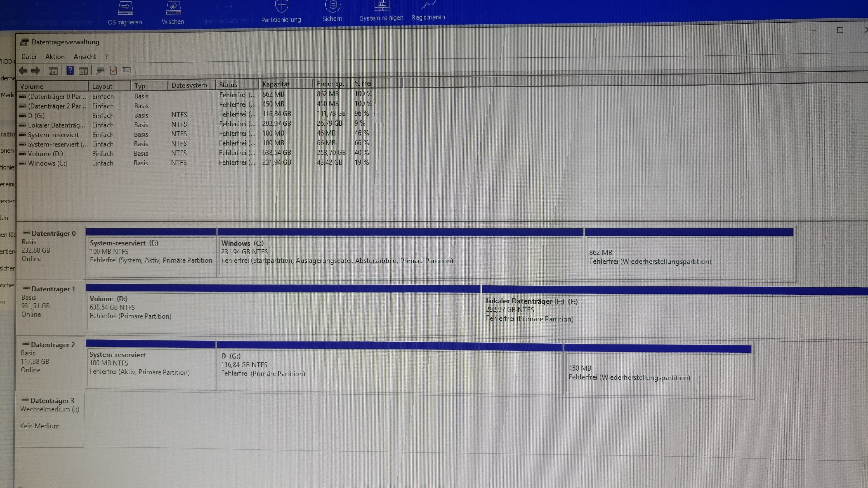Click the Forward arrow in the toolbar

[x=36, y=71]
